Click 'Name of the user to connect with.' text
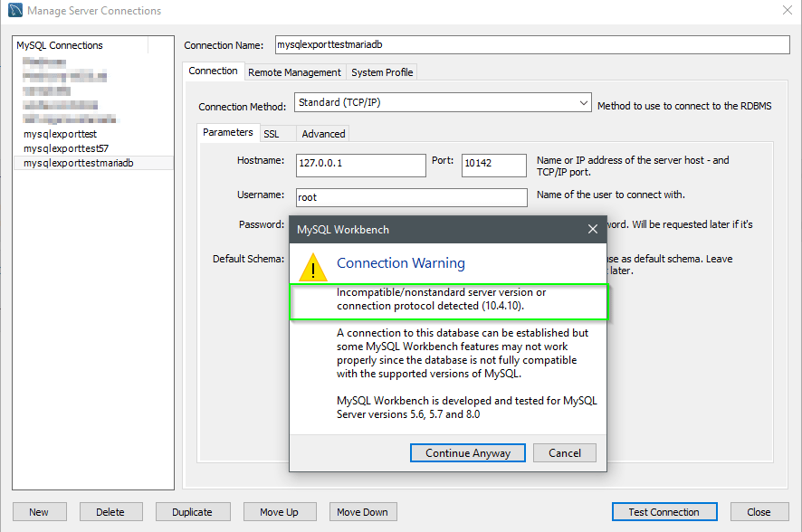 [x=611, y=195]
